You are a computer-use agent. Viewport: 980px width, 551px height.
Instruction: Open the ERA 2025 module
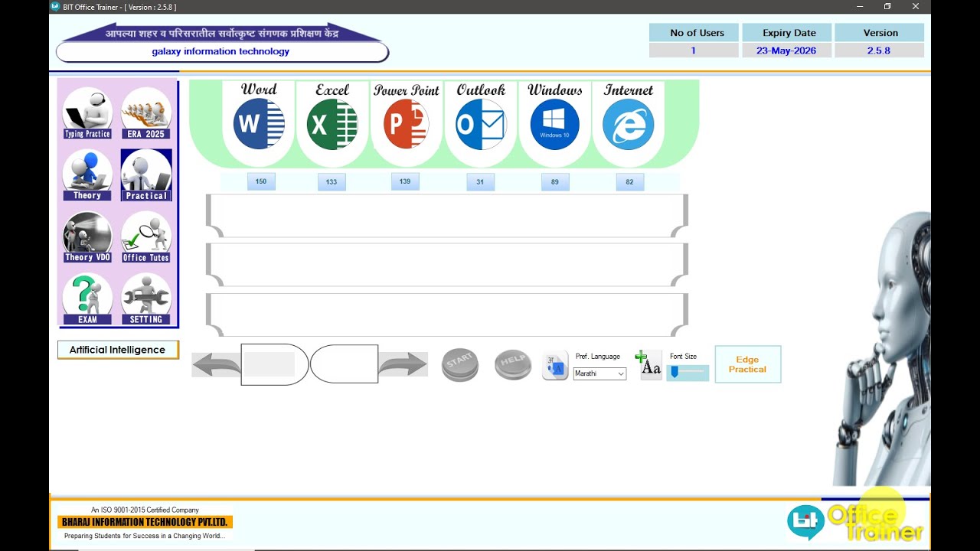click(x=145, y=113)
